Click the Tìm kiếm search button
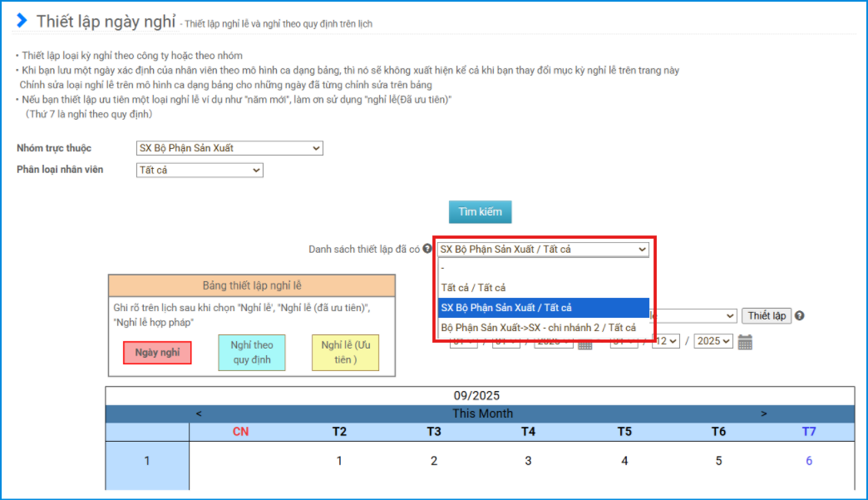The image size is (868, 500). point(480,211)
